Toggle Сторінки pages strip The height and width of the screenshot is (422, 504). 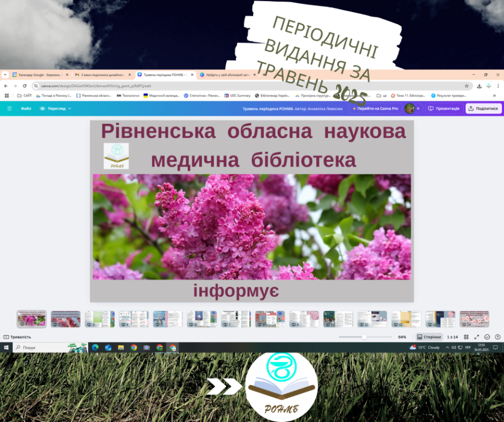coord(429,337)
